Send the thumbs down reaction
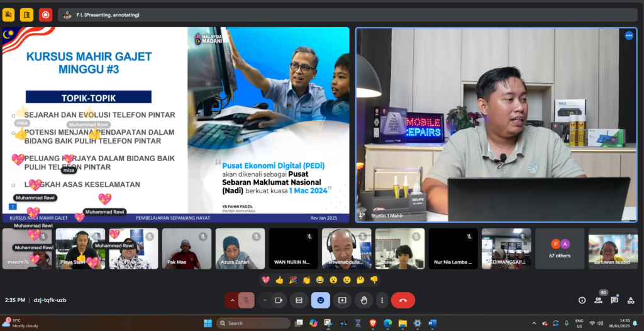Viewport: 644px width, 331px height. pos(374,280)
